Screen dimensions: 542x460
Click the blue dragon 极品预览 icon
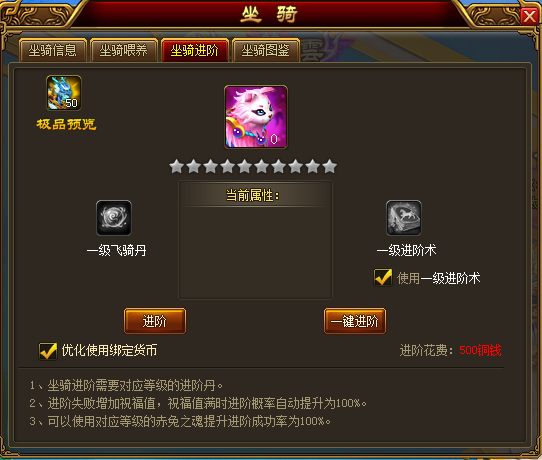[64, 93]
